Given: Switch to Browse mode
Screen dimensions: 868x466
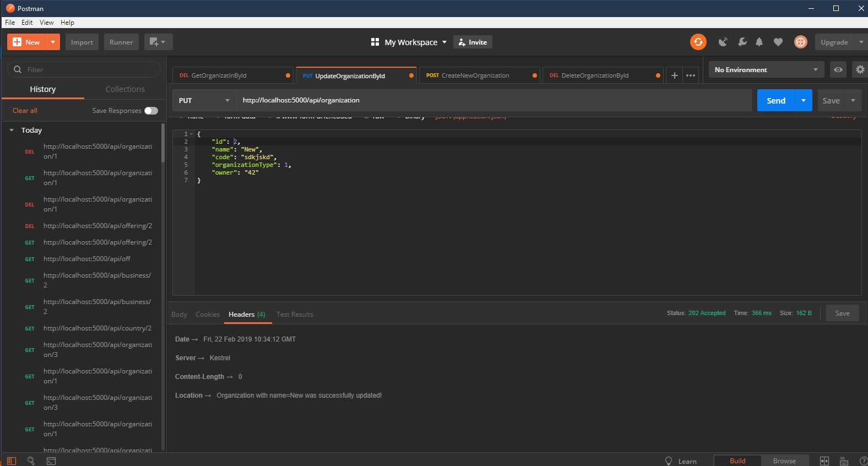Looking at the screenshot, I should click(784, 460).
